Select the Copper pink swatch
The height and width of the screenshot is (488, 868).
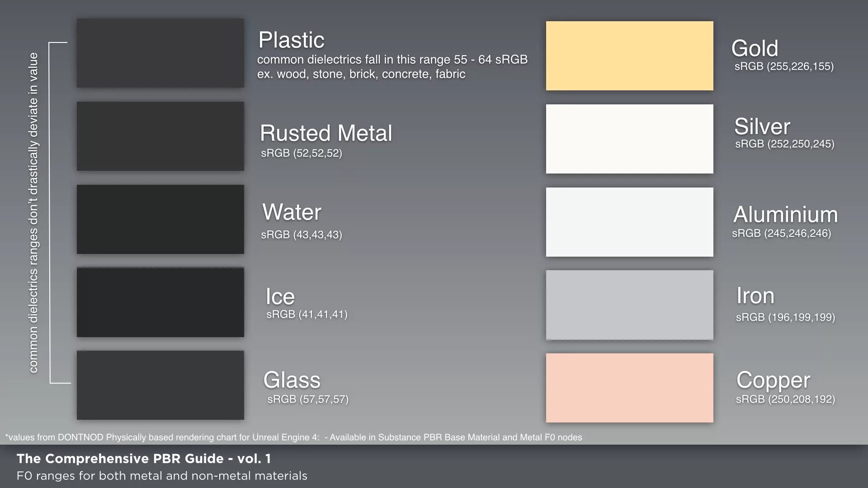tap(629, 388)
